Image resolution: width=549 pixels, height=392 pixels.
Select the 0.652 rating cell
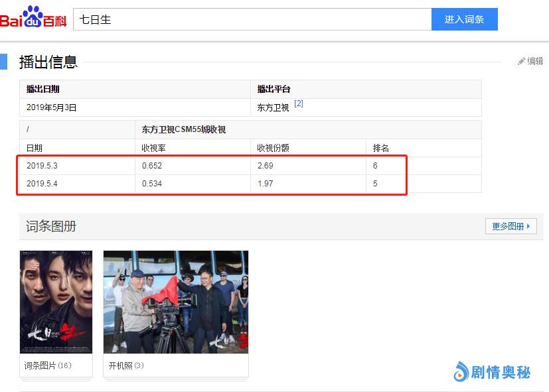click(152, 166)
